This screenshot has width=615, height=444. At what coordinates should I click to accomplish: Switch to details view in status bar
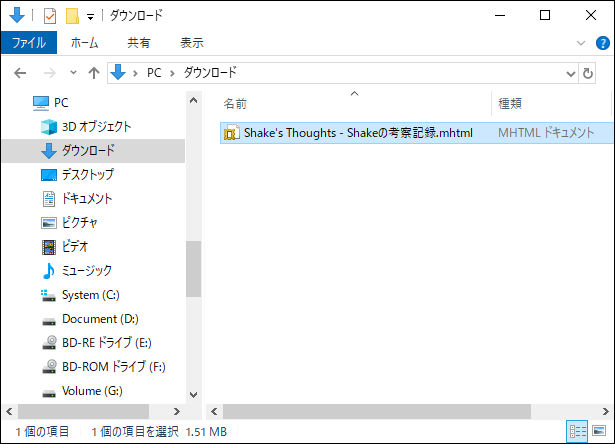click(x=578, y=431)
